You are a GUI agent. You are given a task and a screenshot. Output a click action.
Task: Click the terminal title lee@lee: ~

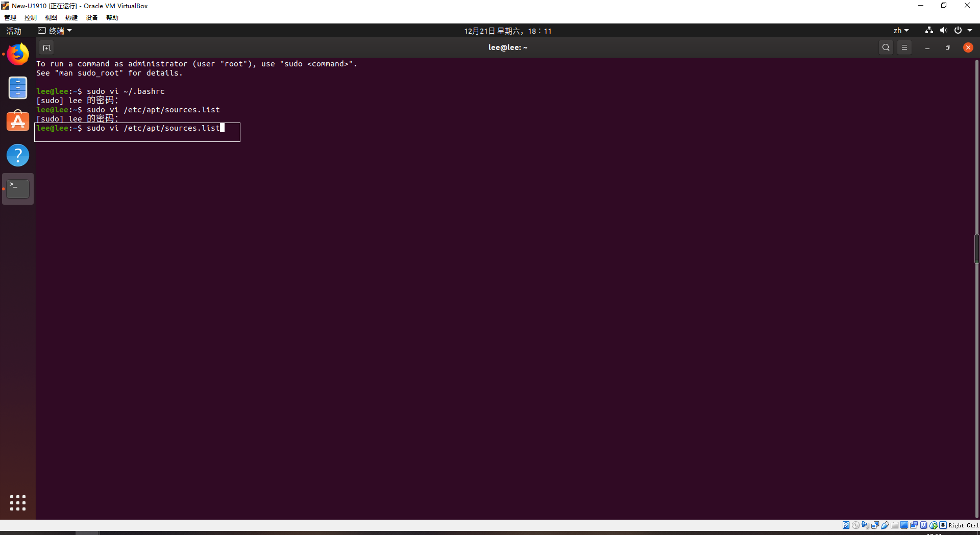[x=507, y=47]
